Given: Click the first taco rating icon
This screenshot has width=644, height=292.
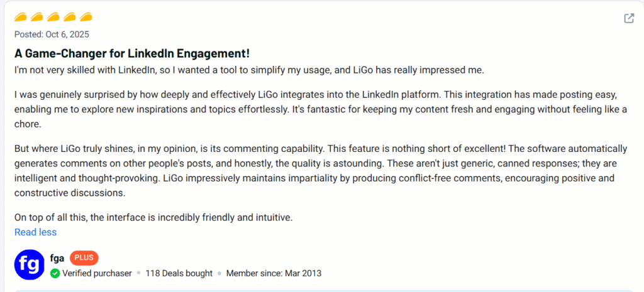Looking at the screenshot, I should pos(21,16).
